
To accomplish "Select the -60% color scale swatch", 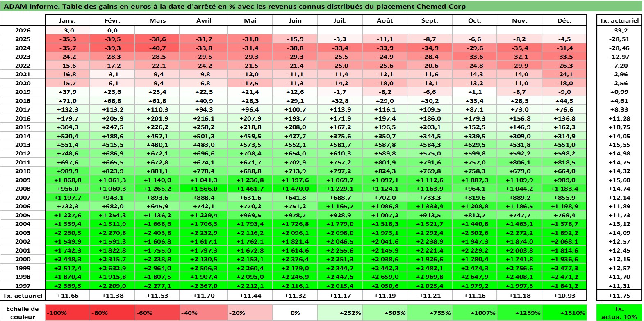I will [x=157, y=312].
